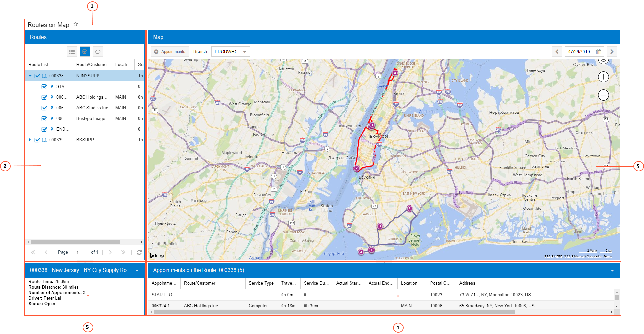This screenshot has width=644, height=334.
Task: Expand the route 000339 tree node
Action: coord(30,140)
